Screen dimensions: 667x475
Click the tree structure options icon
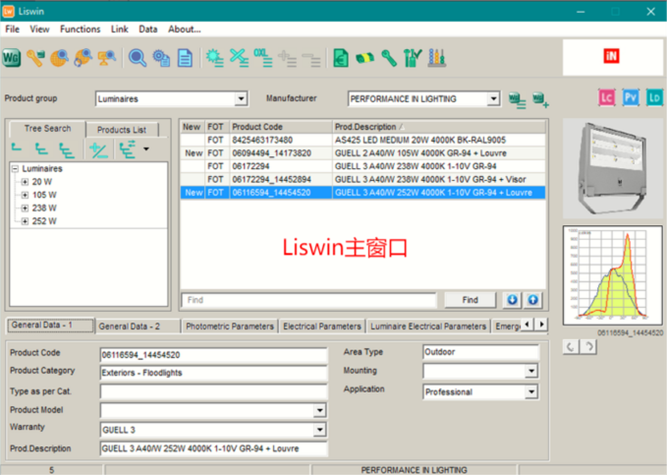[128, 150]
